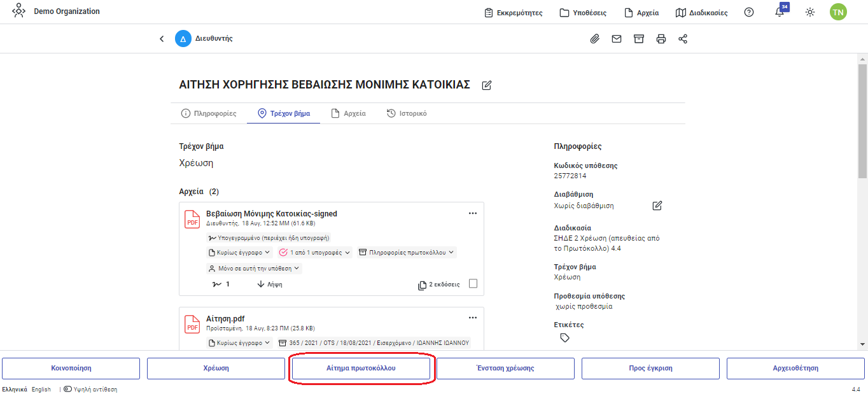Click the Αίτηση.pdf file name
Screen dimensions: 868x394
(225, 318)
